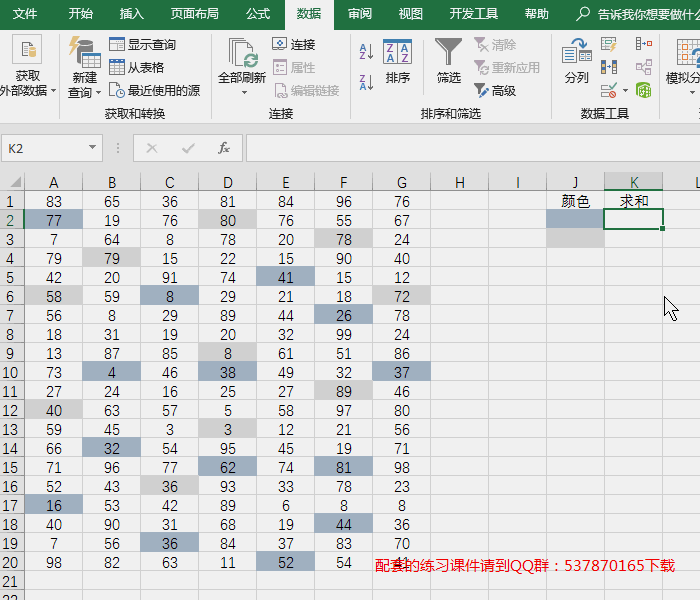Click the 求和 header cell K1

(633, 201)
